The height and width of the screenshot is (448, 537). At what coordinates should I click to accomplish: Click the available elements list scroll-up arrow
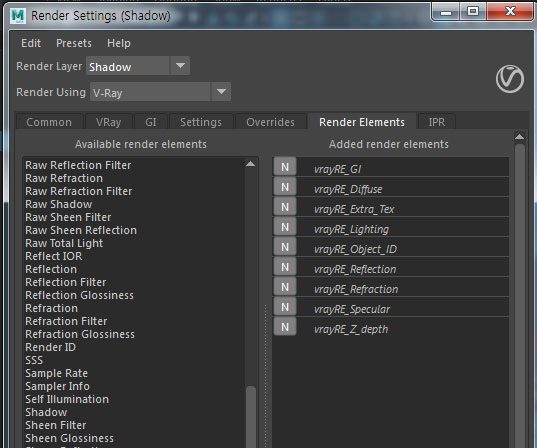click(250, 164)
